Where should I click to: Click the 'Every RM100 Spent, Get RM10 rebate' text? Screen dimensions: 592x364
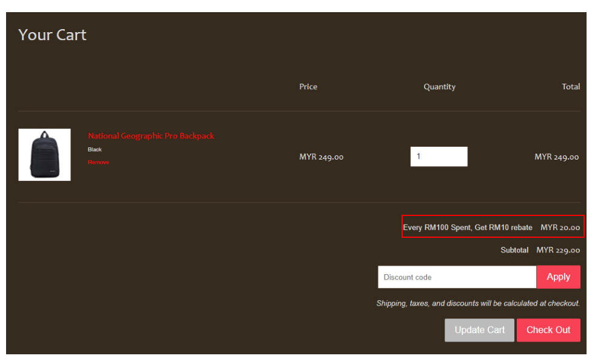click(x=468, y=227)
